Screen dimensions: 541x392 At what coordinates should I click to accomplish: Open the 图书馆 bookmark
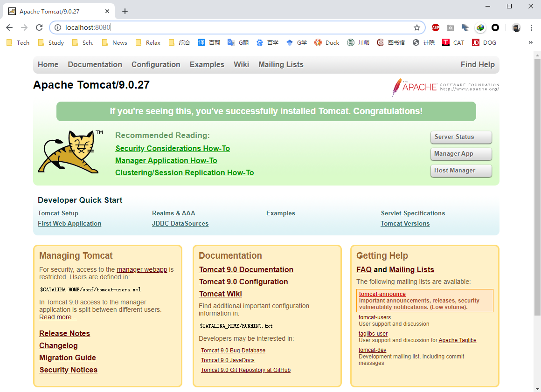tap(391, 43)
